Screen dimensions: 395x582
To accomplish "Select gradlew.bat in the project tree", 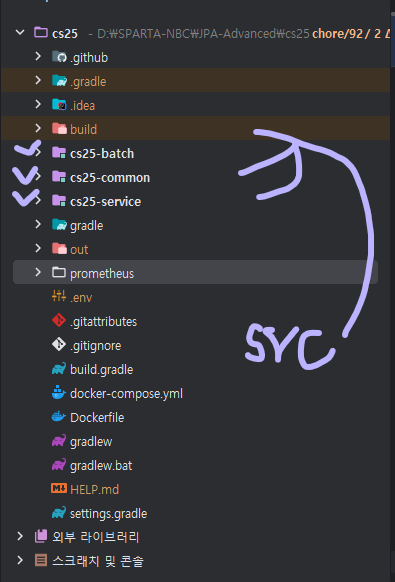I will [101, 465].
